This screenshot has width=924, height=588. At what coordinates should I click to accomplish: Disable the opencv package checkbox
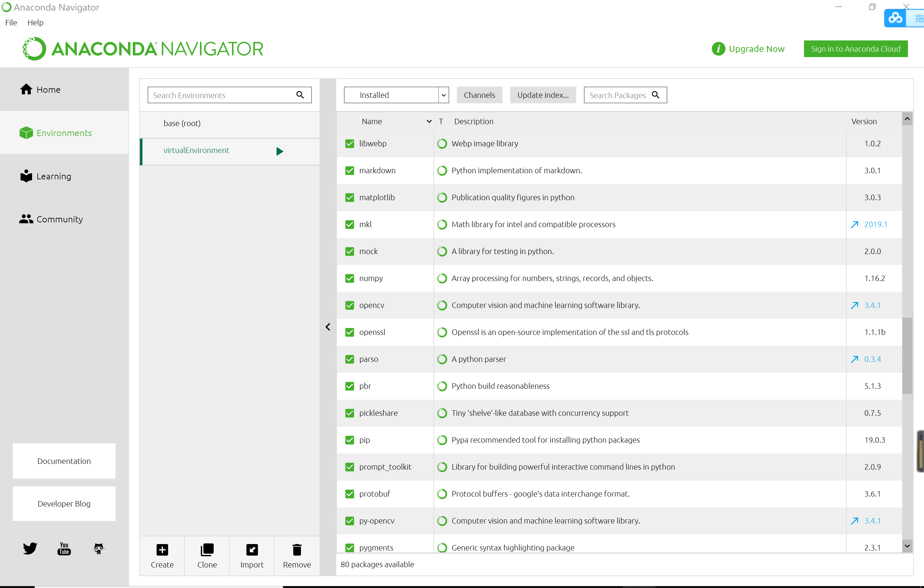click(349, 305)
